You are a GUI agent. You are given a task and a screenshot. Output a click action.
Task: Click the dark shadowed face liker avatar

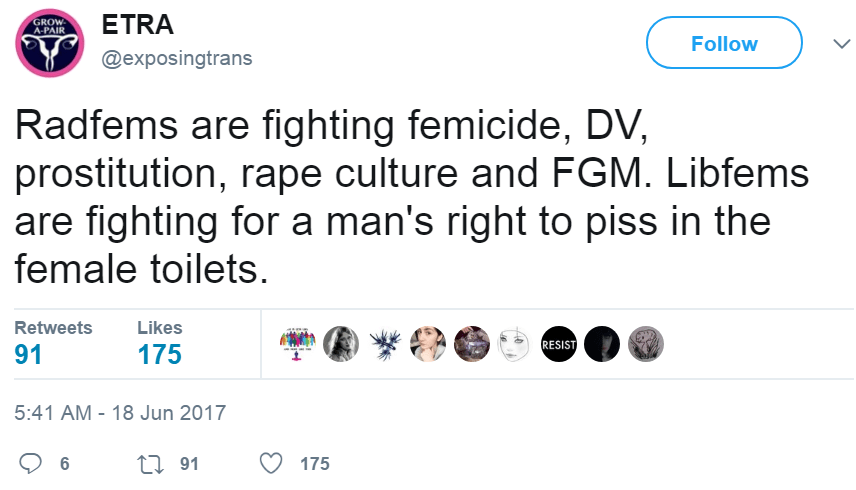(601, 344)
